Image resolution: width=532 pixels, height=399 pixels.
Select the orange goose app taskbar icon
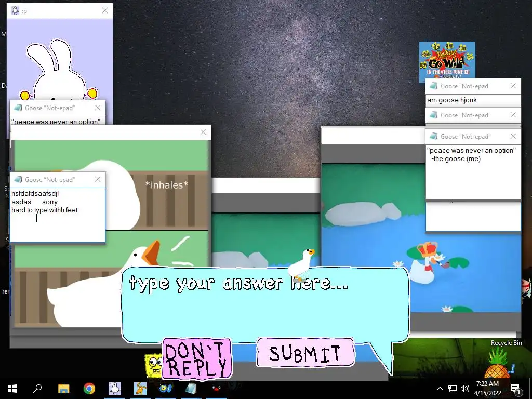[140, 388]
